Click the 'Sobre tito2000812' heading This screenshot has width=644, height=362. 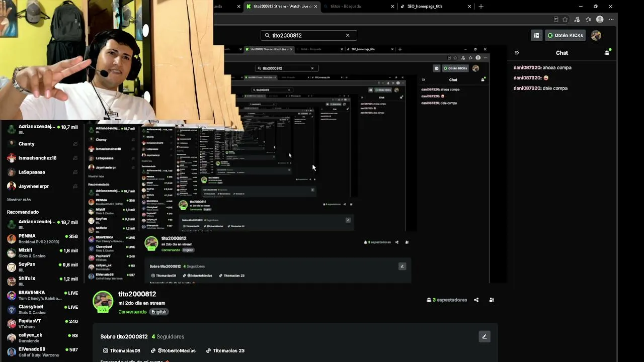coord(124,336)
